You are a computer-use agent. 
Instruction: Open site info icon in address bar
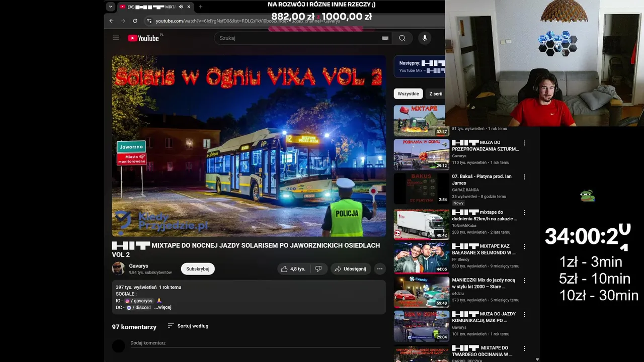(149, 21)
